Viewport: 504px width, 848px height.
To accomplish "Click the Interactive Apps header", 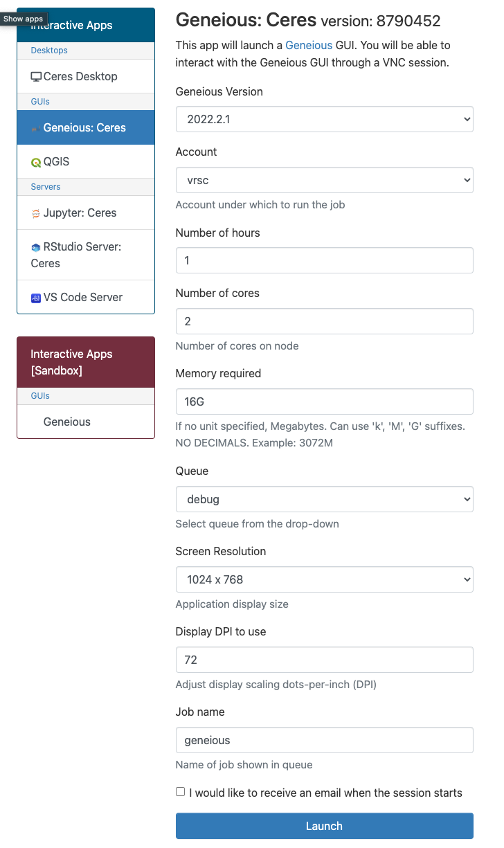I will pyautogui.click(x=86, y=25).
